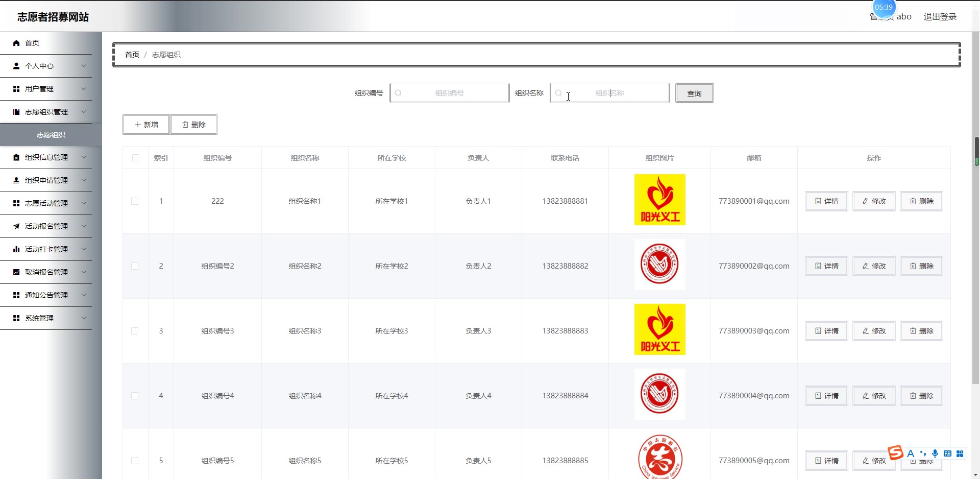This screenshot has height=479, width=980.
Task: Click the 组织信息管理 clipboard icon
Action: point(16,157)
